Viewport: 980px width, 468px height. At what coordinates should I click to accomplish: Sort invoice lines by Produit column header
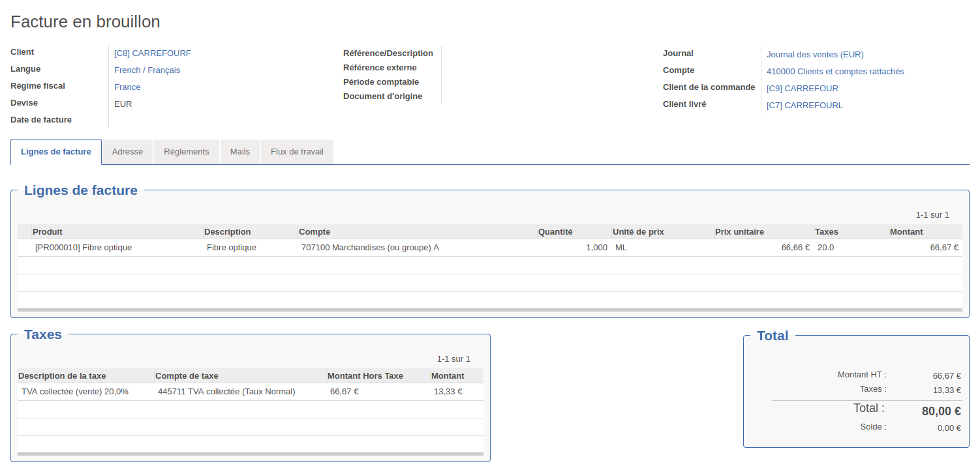click(x=48, y=232)
